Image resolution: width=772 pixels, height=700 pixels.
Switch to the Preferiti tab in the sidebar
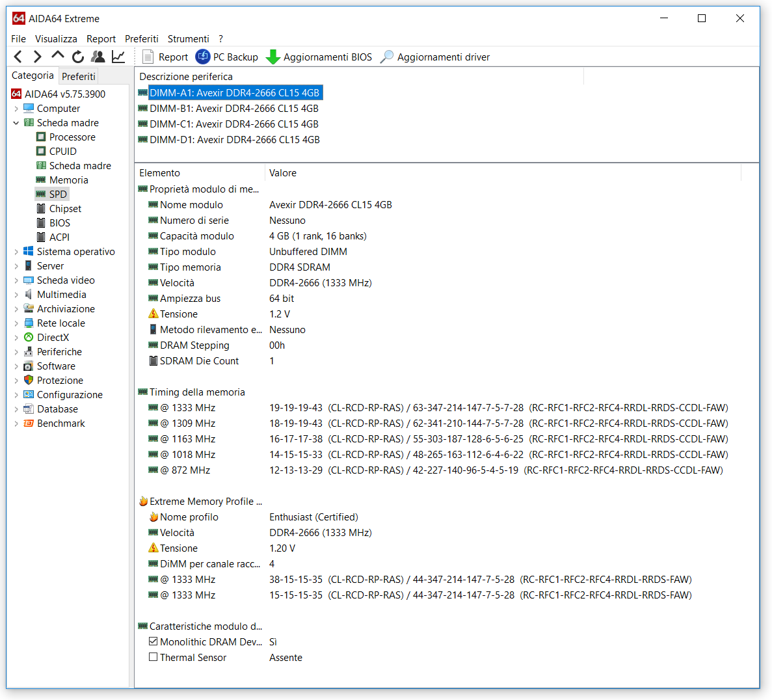(x=78, y=76)
